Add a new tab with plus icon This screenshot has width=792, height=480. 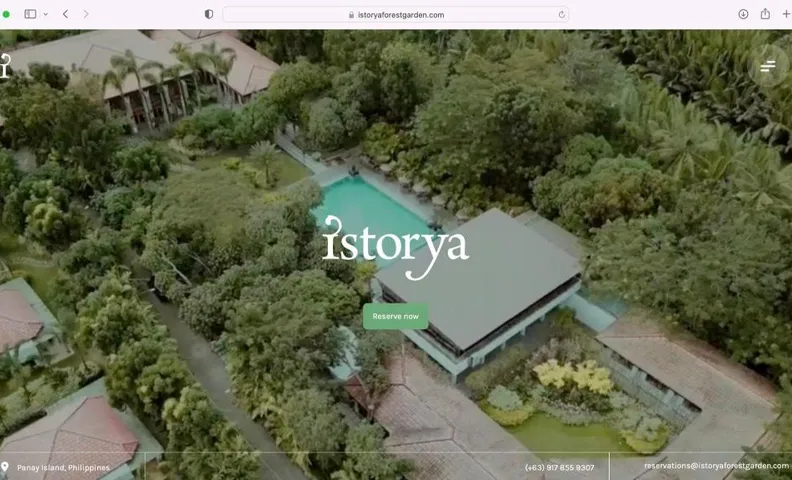coord(786,14)
